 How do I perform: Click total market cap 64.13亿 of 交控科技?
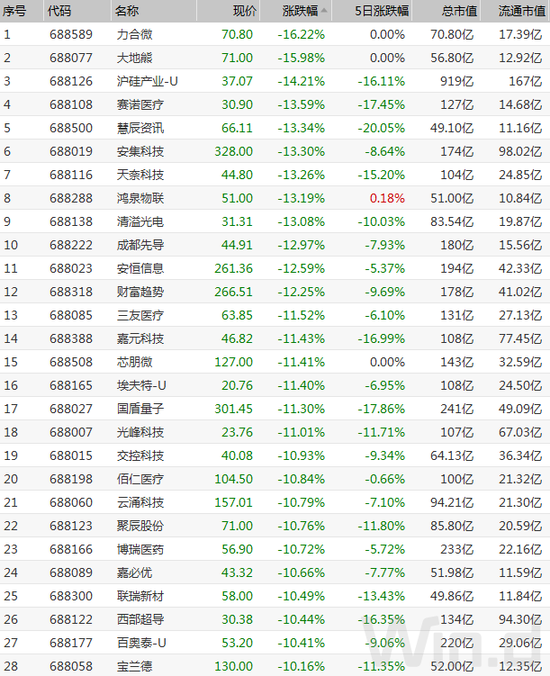coord(452,456)
